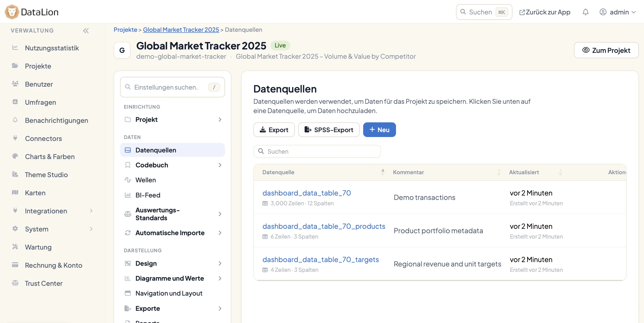Click the 'Regional revenue and unit targets' comment

tap(447, 264)
